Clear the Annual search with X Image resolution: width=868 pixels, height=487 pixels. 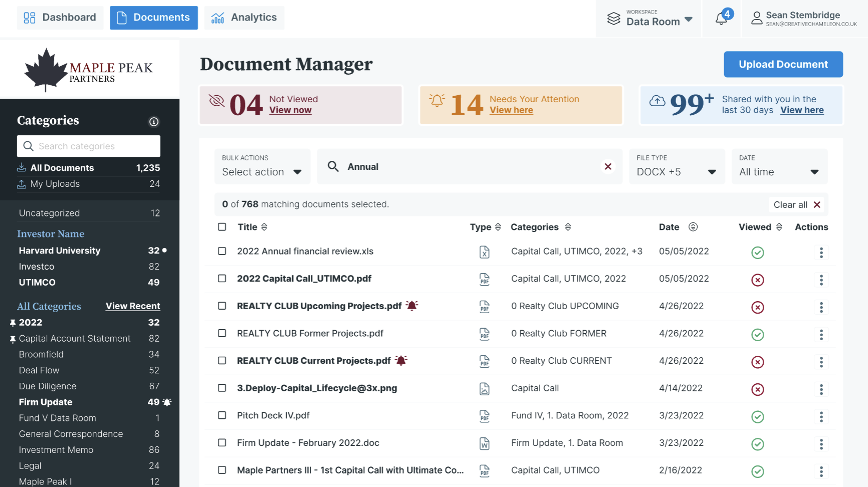pyautogui.click(x=608, y=166)
